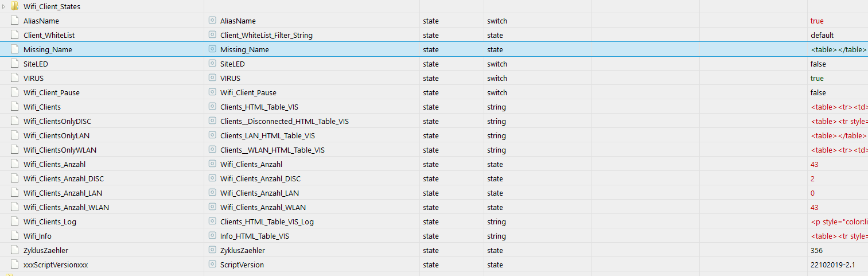Toggle the Wifi_Client_Pause value false
This screenshot has width=868, height=276.
[818, 92]
